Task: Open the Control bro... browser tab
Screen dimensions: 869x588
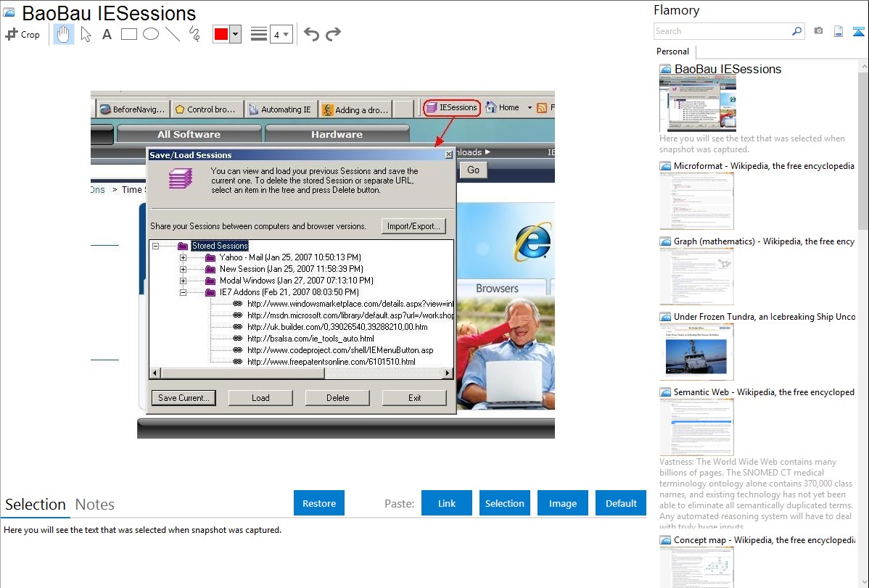Action: click(x=207, y=109)
